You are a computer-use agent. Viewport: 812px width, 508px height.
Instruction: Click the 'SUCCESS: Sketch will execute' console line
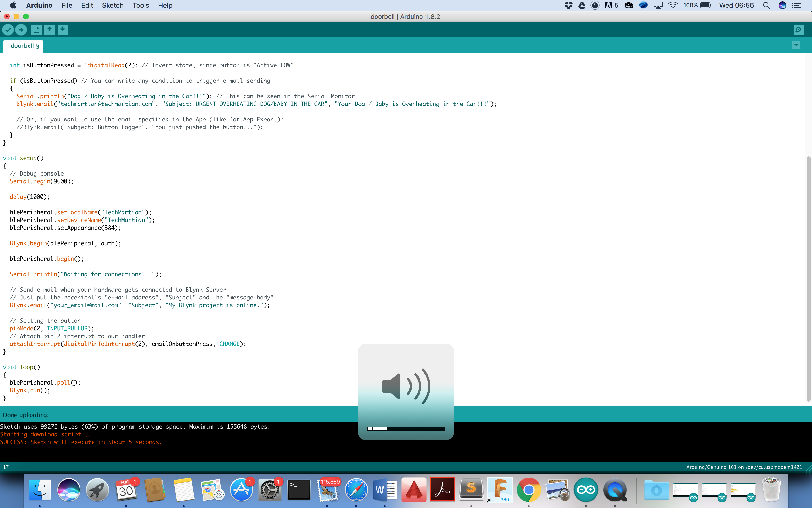coord(81,442)
